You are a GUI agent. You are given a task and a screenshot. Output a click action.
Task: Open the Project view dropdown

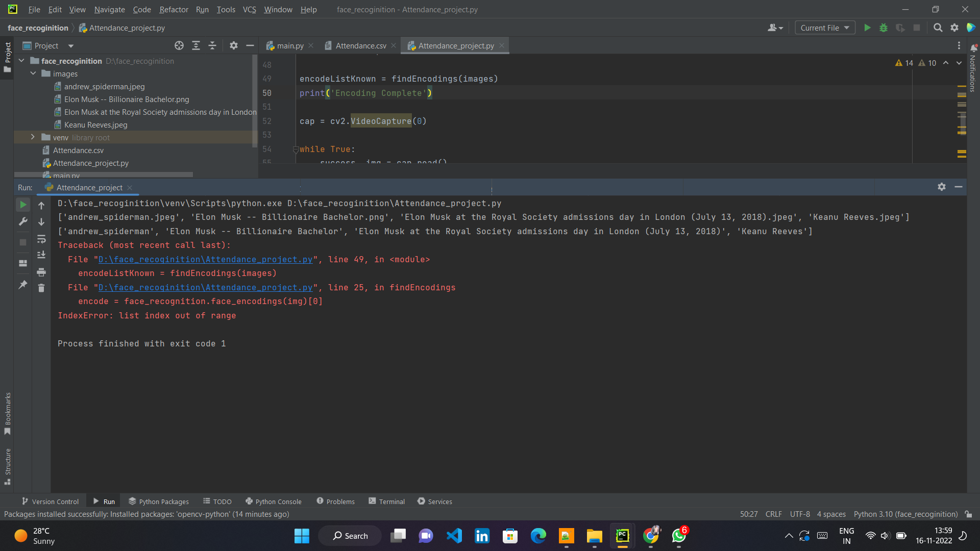pos(71,46)
